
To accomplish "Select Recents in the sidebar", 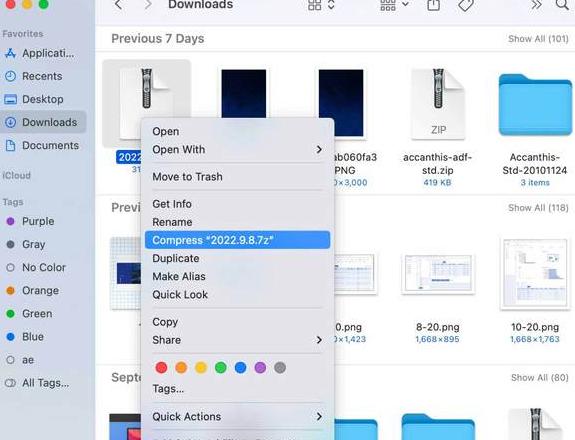I will pos(34,76).
